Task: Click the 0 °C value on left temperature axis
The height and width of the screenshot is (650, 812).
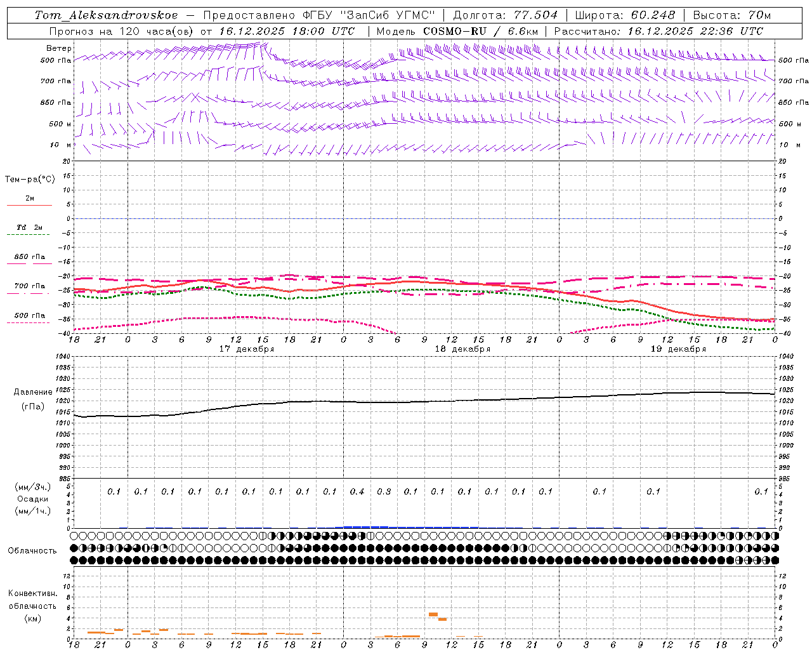Action: (x=70, y=218)
